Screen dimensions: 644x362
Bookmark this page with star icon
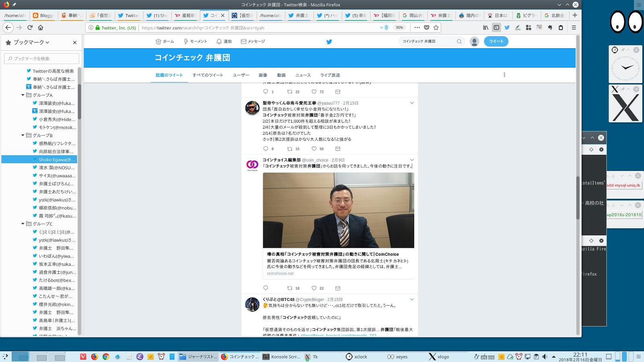click(436, 27)
